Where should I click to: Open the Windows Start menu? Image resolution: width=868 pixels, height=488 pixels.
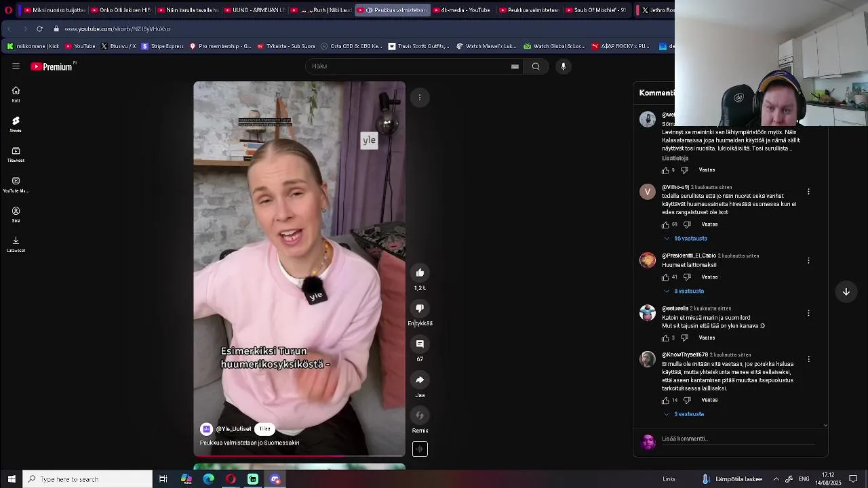(x=12, y=479)
